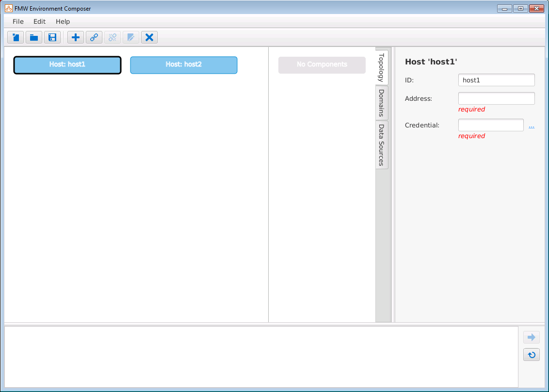Click the unlink broken chain icon

(x=113, y=37)
